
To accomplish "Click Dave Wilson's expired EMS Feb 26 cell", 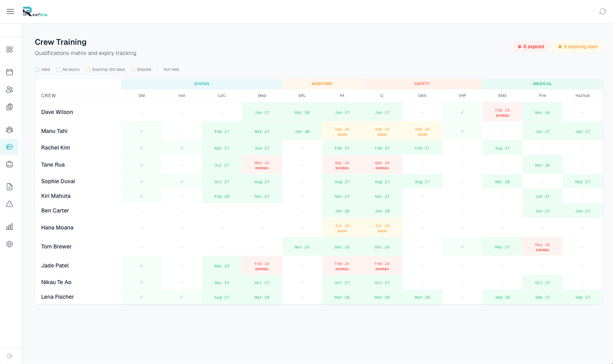I will 503,112.
